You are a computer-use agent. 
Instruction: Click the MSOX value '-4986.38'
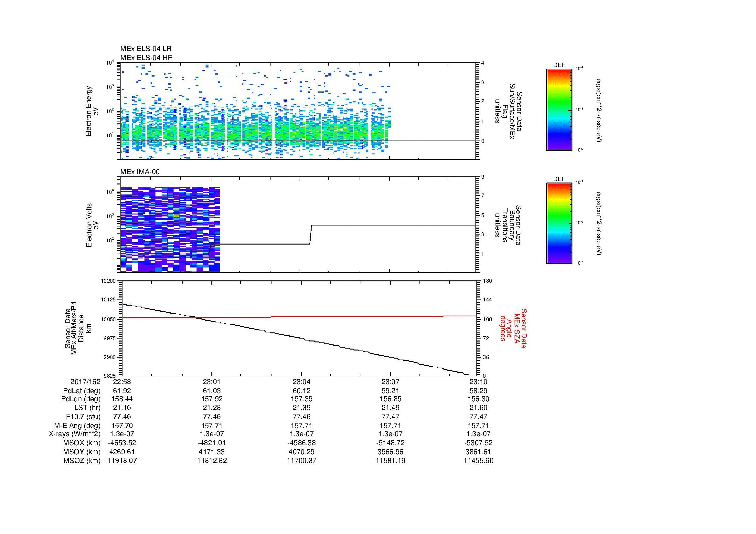(x=302, y=443)
